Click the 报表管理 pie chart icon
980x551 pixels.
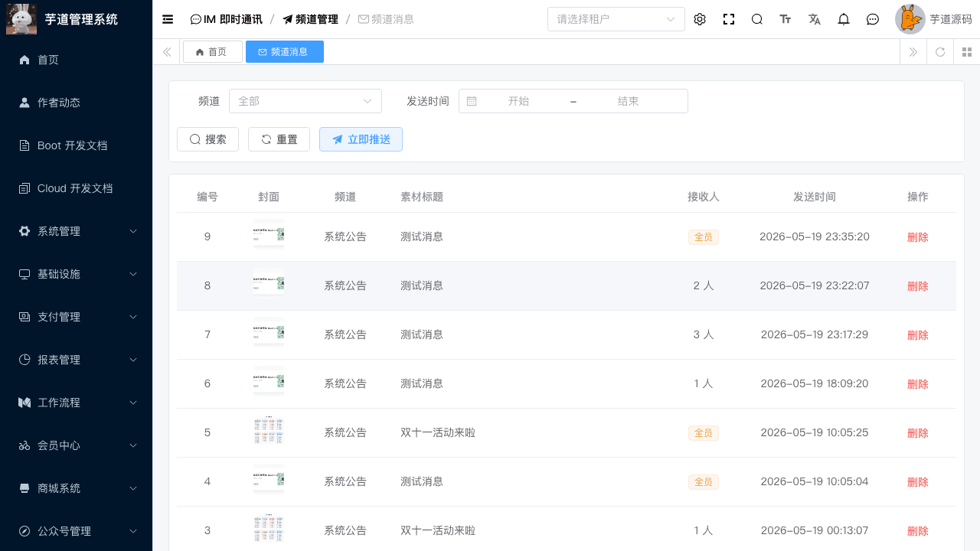click(x=24, y=360)
